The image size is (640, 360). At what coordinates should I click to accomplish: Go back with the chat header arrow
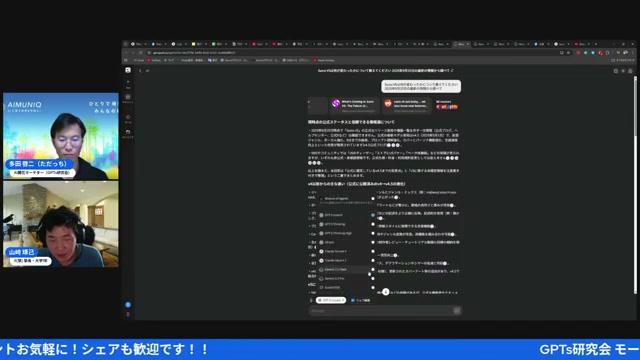(140, 71)
